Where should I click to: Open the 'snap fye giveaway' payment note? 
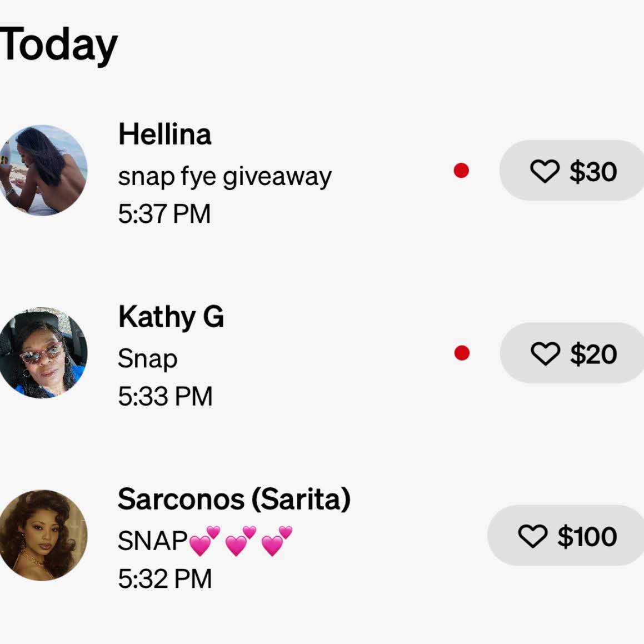224,177
